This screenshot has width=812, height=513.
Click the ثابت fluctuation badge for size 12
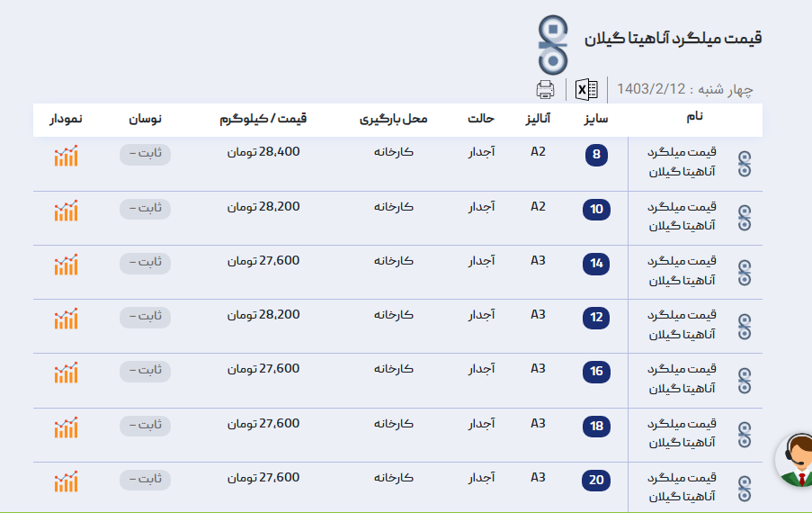click(x=145, y=317)
